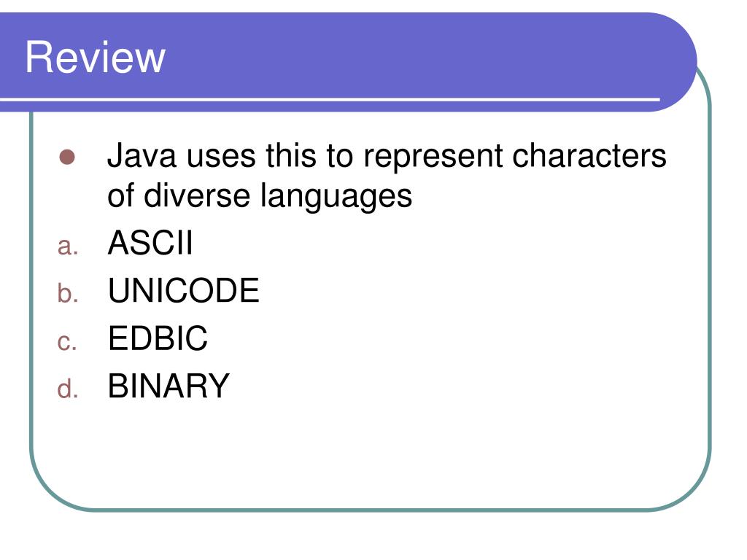Click the word this in the question

pos(291,155)
